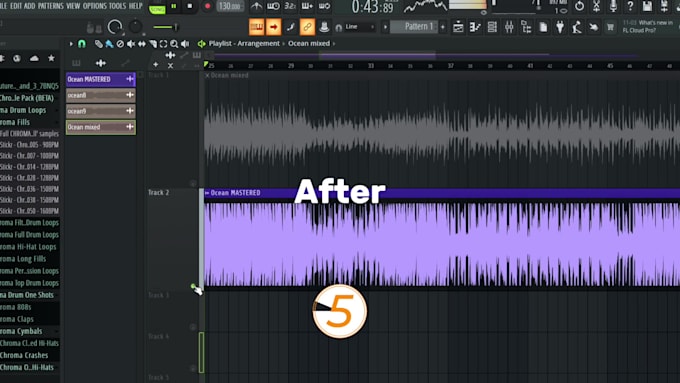Select Ocean MASTERED in picker panel
This screenshot has width=680, height=383.
click(x=101, y=79)
